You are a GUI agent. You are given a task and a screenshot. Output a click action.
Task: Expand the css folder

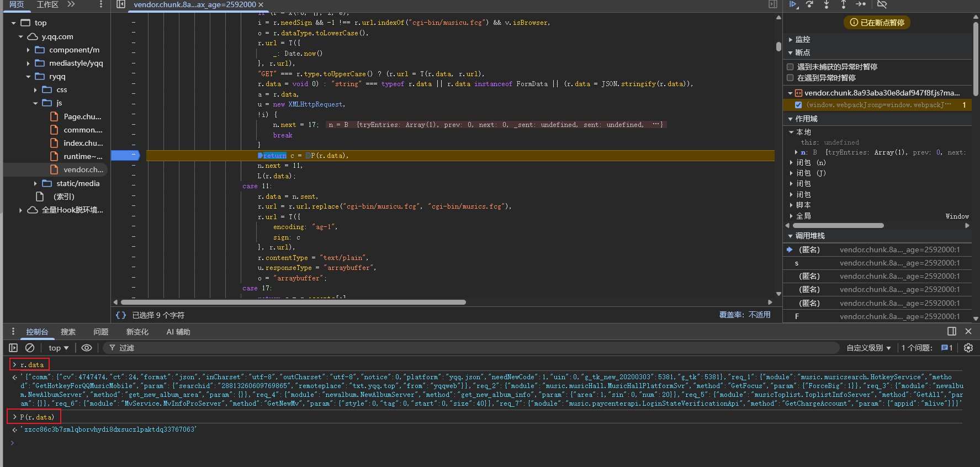coord(35,89)
